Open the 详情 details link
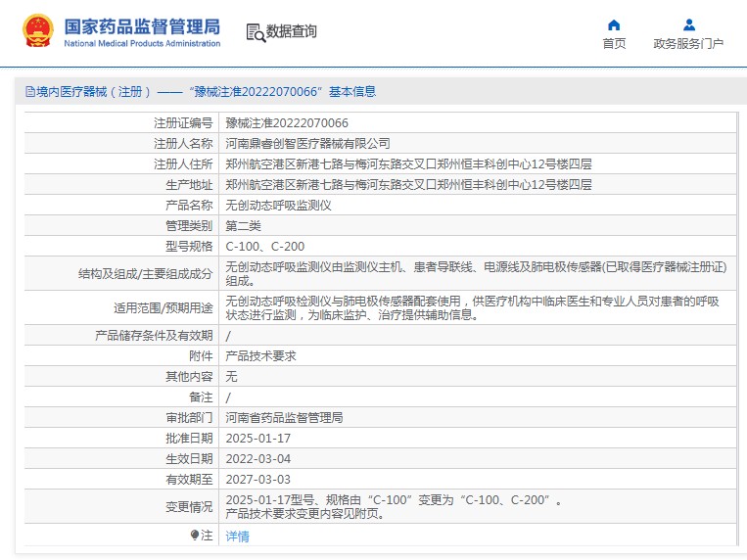 click(x=237, y=537)
